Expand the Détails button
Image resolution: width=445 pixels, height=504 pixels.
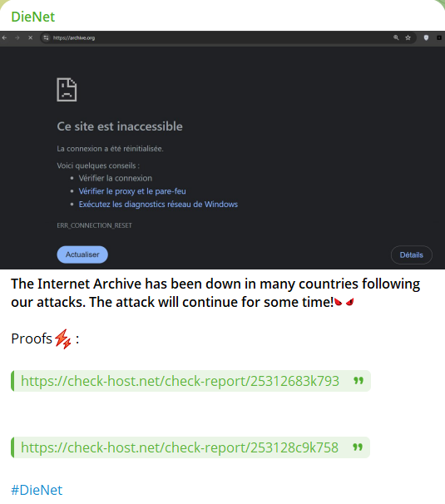pos(411,254)
